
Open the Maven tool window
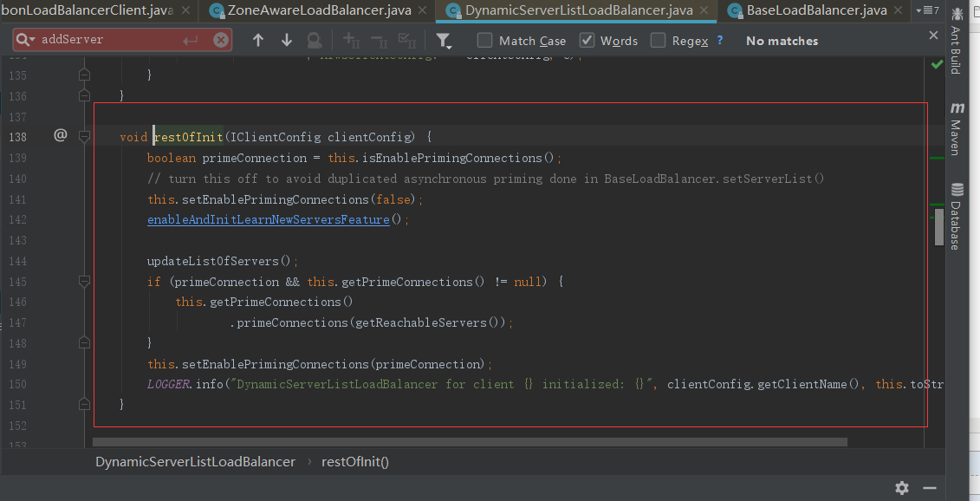[957, 129]
